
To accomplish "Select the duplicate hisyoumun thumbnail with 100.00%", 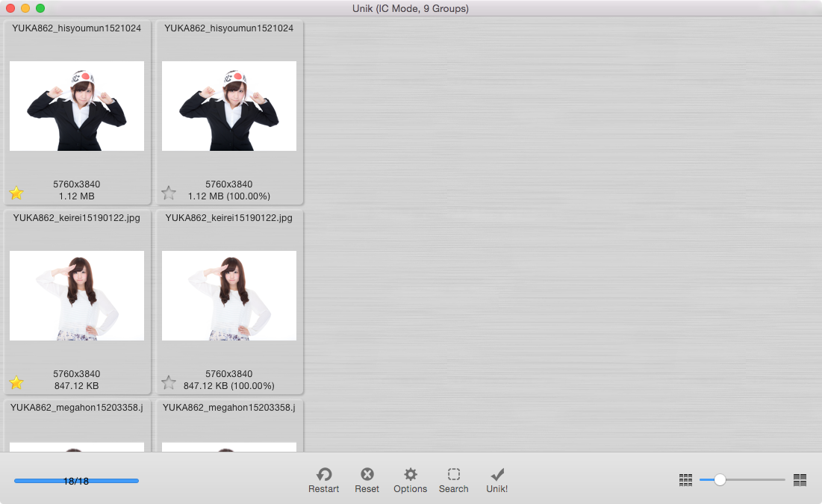I will click(229, 106).
